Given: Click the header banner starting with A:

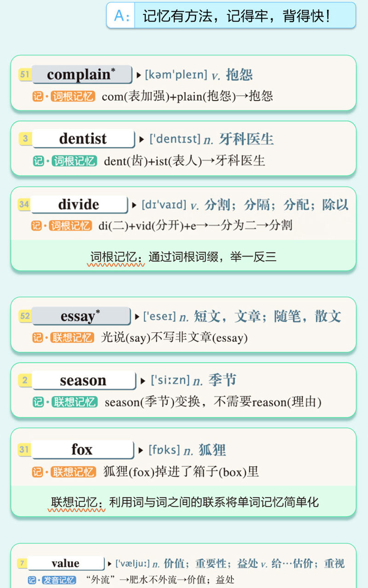Looking at the screenshot, I should click(x=231, y=16).
